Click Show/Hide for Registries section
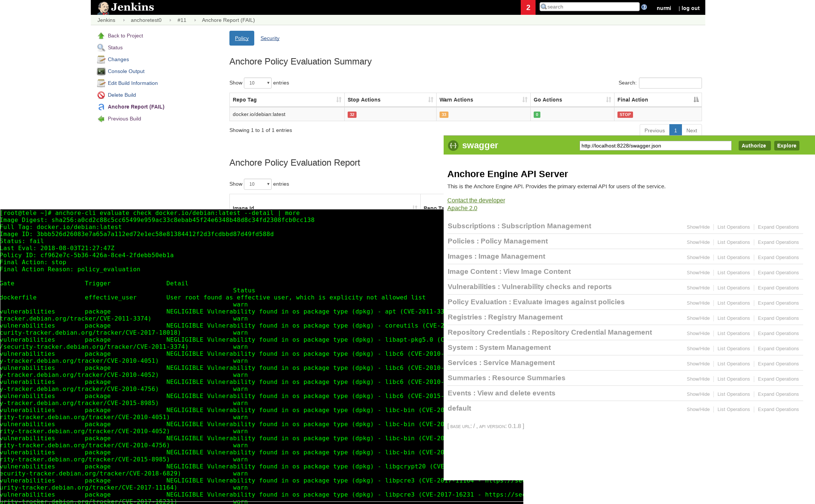This screenshot has width=815, height=504. coord(698,318)
